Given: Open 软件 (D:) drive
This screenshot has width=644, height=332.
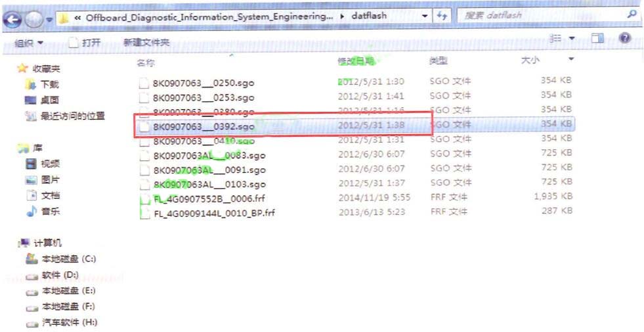Looking at the screenshot, I should (60, 275).
